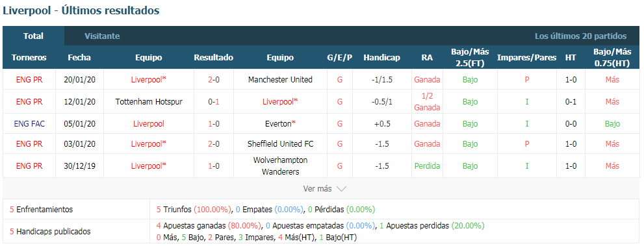
Task: Open the Sheffield United FC team link
Action: [x=280, y=144]
